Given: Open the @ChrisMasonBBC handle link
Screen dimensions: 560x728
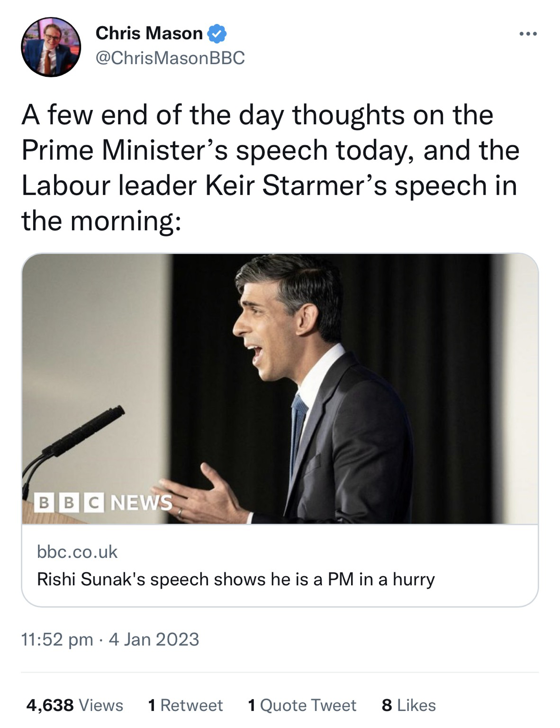Looking at the screenshot, I should point(170,58).
